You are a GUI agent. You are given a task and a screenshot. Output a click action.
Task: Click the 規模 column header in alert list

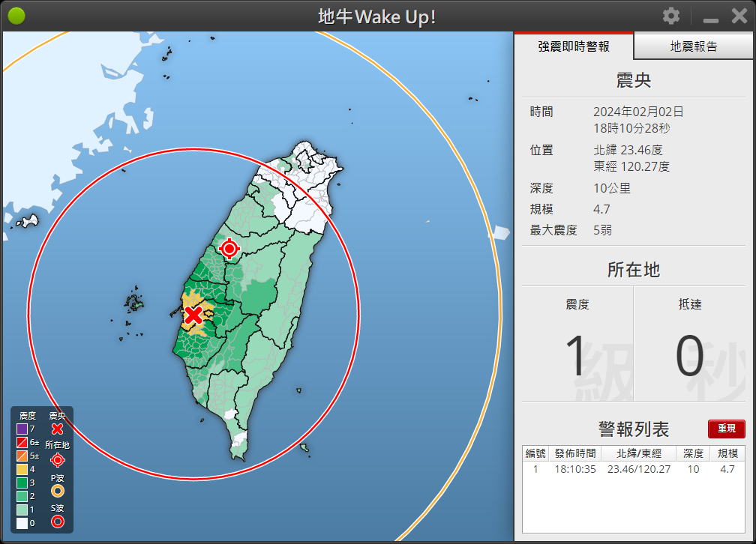pyautogui.click(x=727, y=453)
